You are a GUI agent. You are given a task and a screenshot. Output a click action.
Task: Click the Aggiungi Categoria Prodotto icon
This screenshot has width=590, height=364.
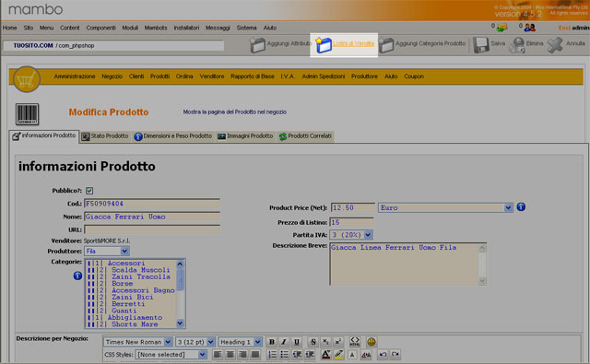pos(386,45)
